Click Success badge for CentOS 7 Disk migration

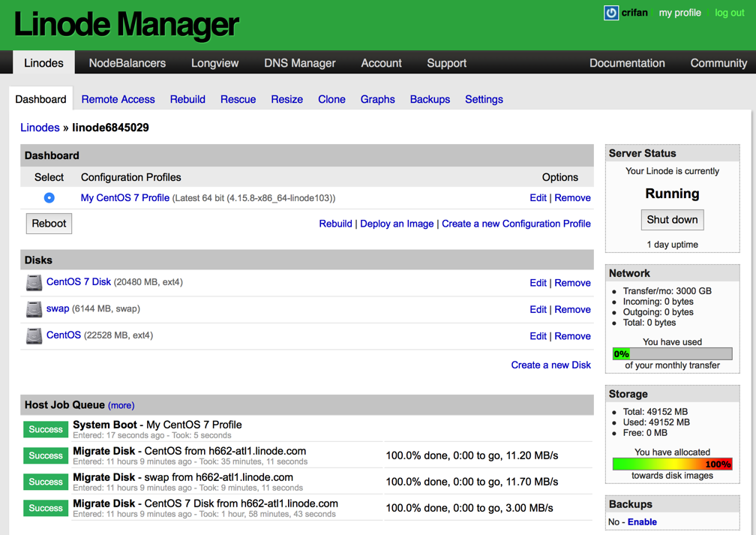46,508
